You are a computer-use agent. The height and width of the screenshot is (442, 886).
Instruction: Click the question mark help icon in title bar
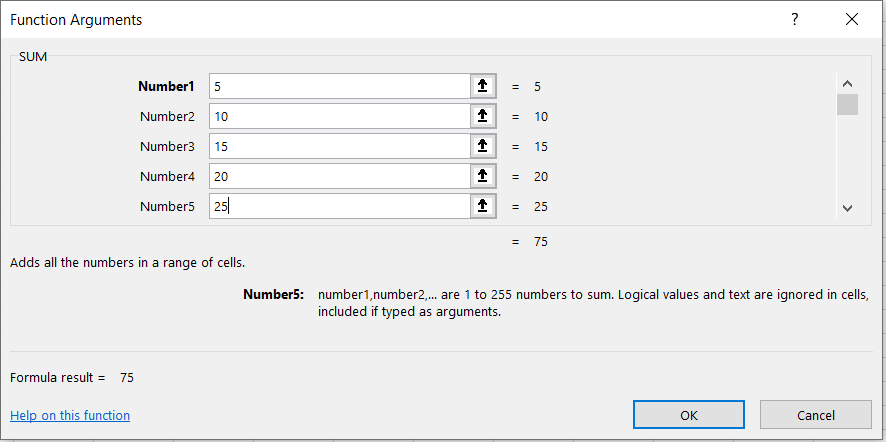point(795,19)
